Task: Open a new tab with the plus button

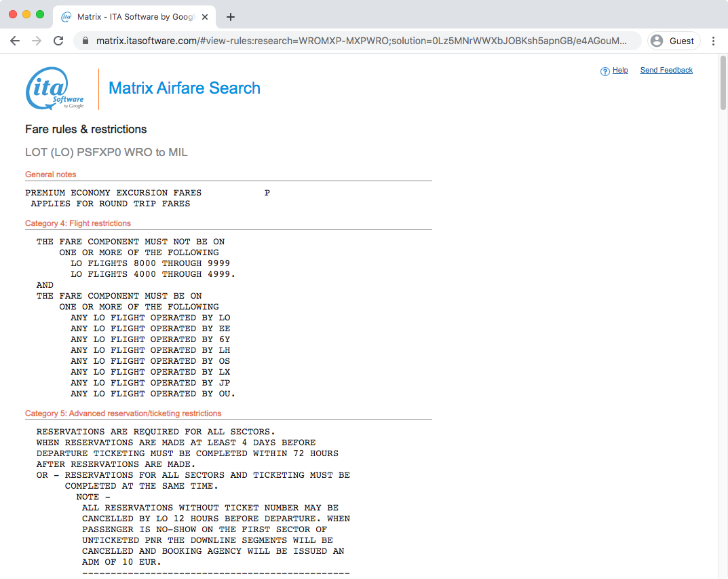Action: click(231, 17)
